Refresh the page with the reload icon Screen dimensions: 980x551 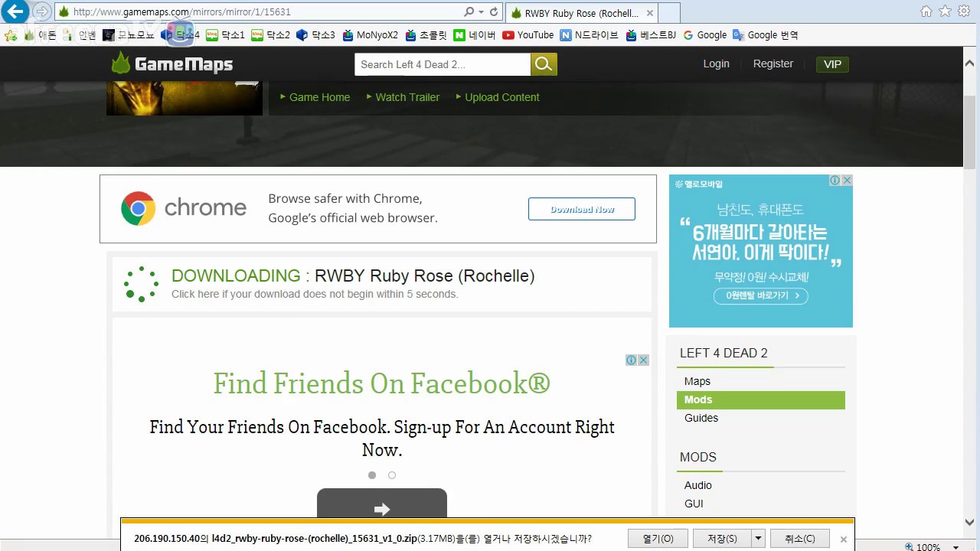point(494,11)
